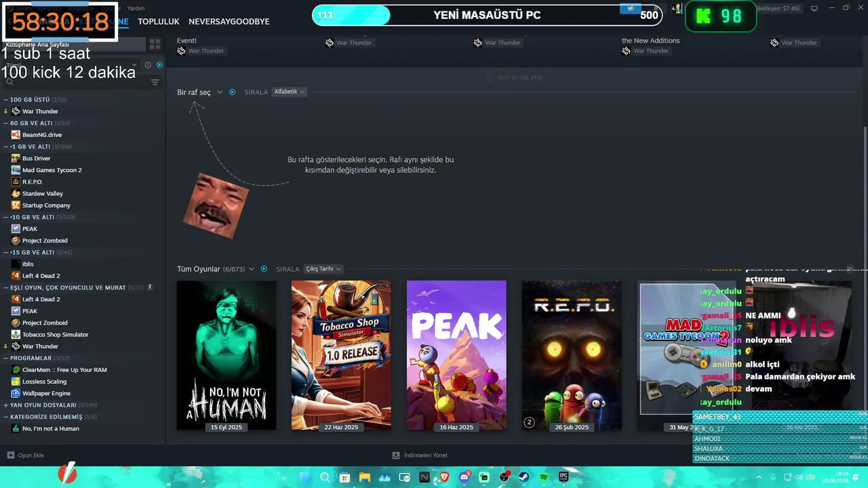Open Notion from the taskbar
The image size is (868, 488).
click(x=425, y=478)
